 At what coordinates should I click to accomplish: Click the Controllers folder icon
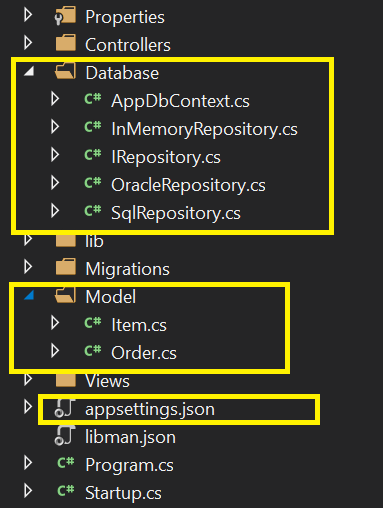[x=66, y=43]
